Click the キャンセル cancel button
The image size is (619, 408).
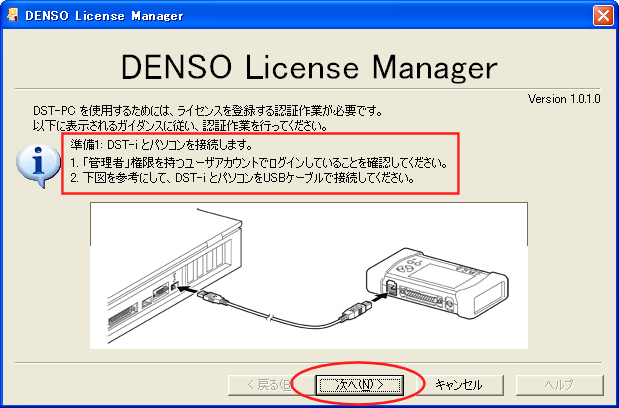(x=459, y=385)
